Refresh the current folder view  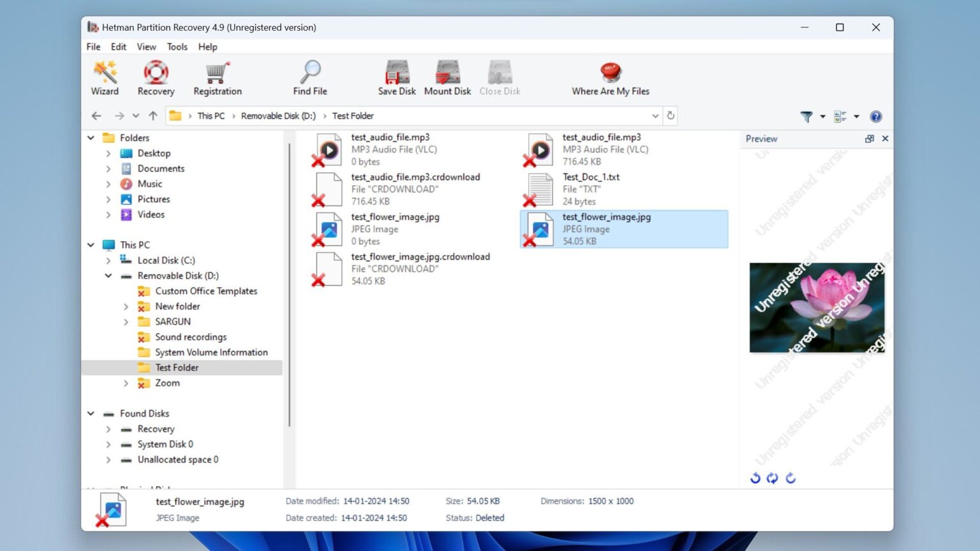point(671,115)
